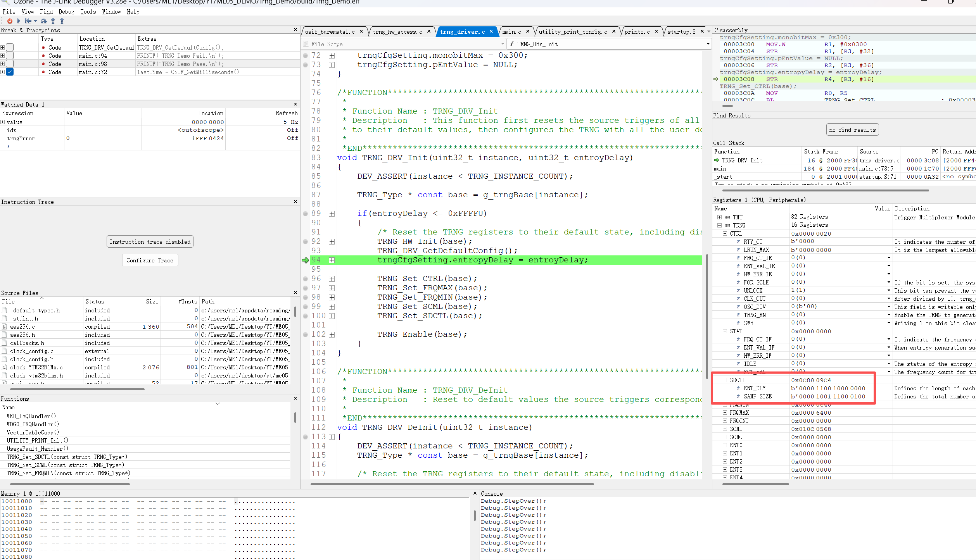Open the Tools menu
The image size is (976, 560).
click(x=88, y=12)
